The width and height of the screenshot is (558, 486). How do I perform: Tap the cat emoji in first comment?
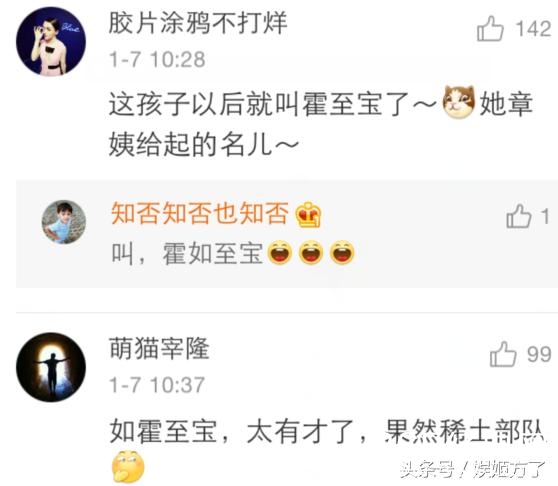pos(459,102)
